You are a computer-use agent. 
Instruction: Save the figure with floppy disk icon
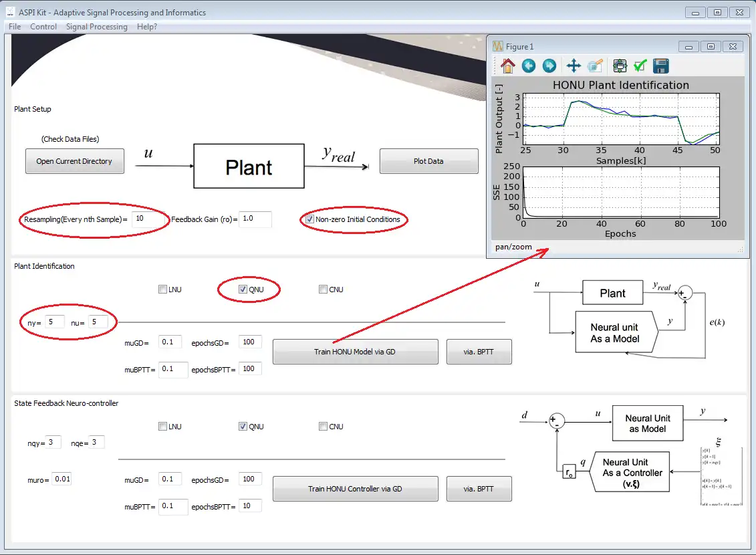click(661, 66)
